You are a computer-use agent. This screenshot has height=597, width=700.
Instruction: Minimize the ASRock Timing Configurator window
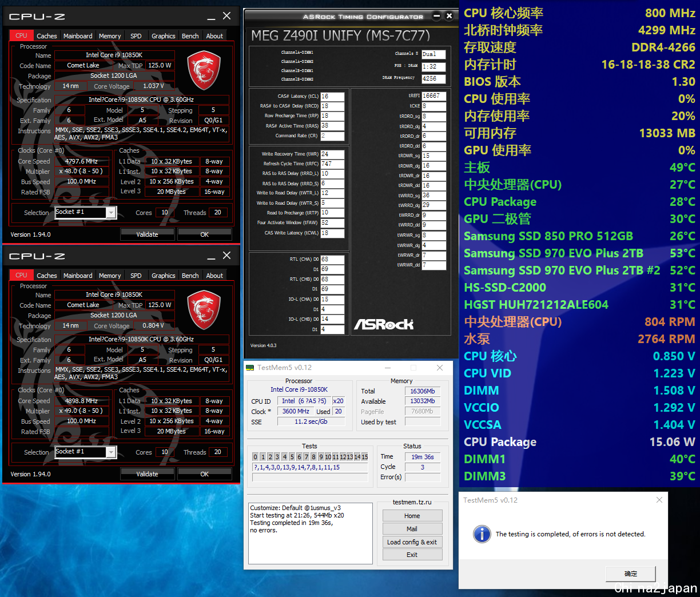[x=437, y=16]
